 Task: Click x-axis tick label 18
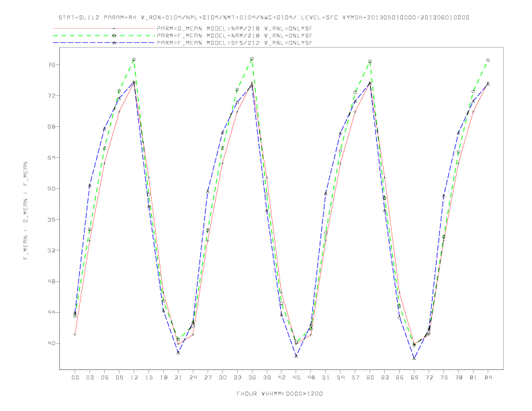point(163,377)
